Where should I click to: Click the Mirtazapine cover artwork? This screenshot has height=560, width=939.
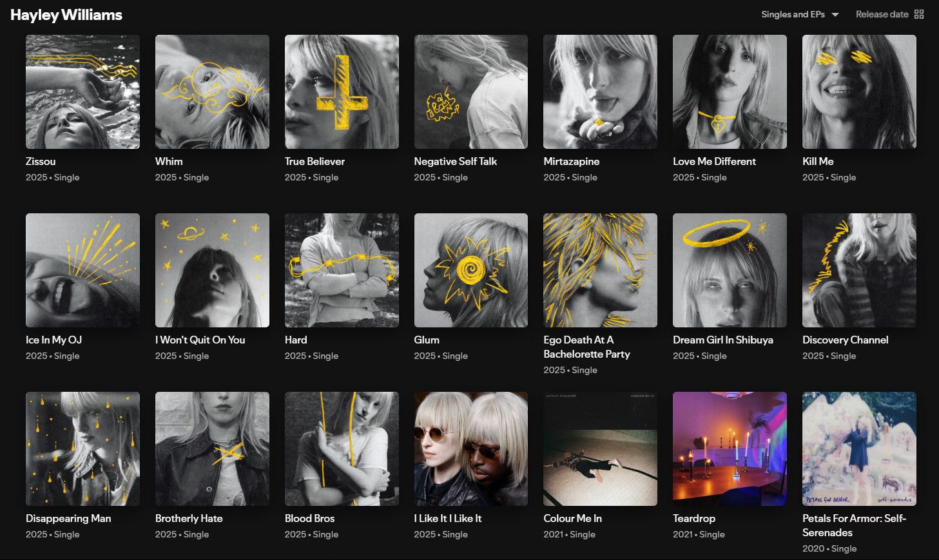[x=600, y=92]
